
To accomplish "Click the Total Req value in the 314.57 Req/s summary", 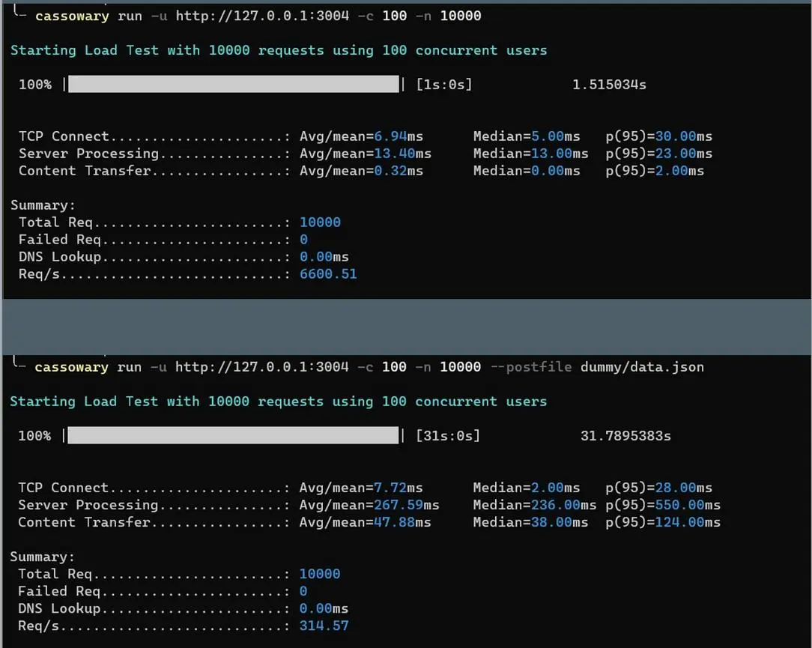I will click(x=320, y=573).
